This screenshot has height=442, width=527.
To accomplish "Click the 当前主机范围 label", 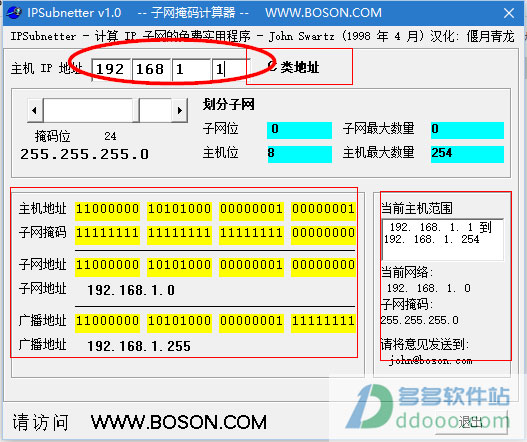I will click(417, 208).
